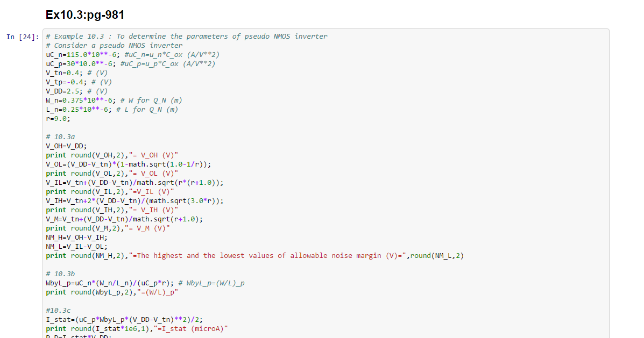
Task: Place cursor on L_n=0.25 length line
Action: pos(112,110)
